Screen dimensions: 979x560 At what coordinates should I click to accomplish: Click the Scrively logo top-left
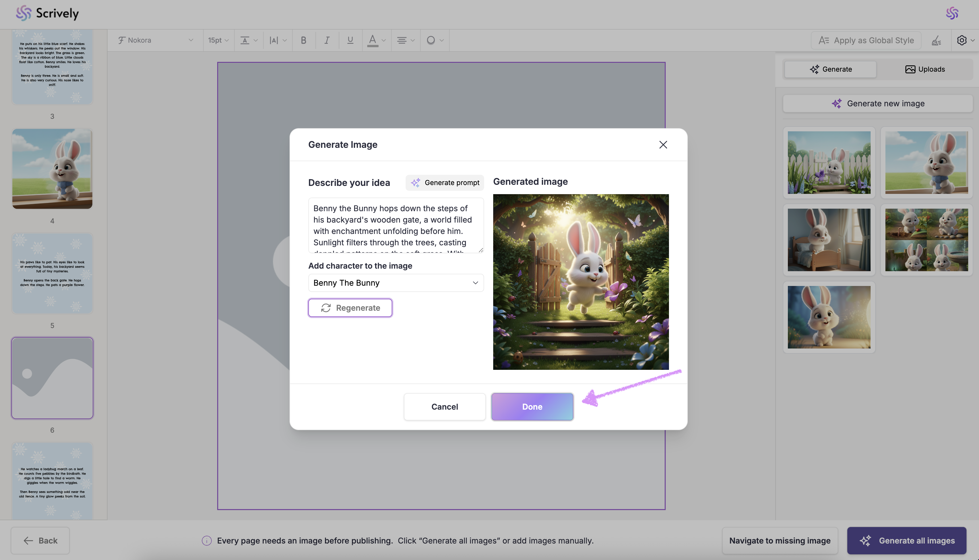(47, 13)
